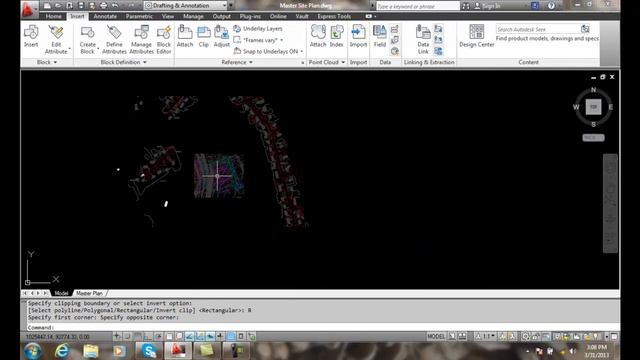This screenshot has width=640, height=360.
Task: Toggle Ortho Mode in status bar
Action: [148, 336]
